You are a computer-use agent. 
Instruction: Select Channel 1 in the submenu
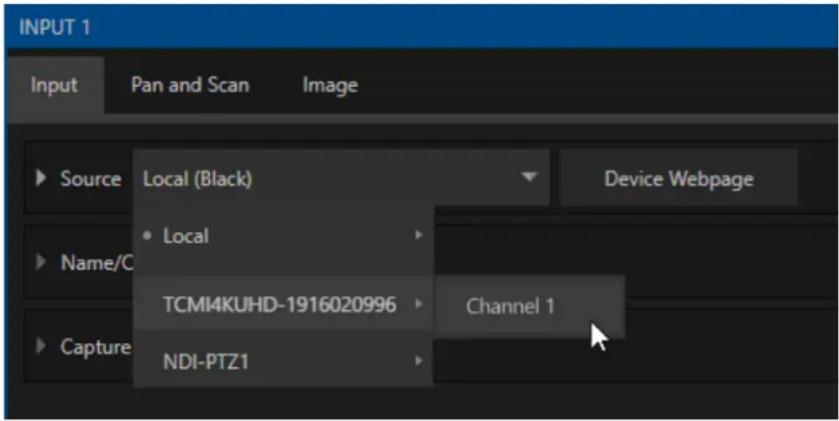coord(530,307)
